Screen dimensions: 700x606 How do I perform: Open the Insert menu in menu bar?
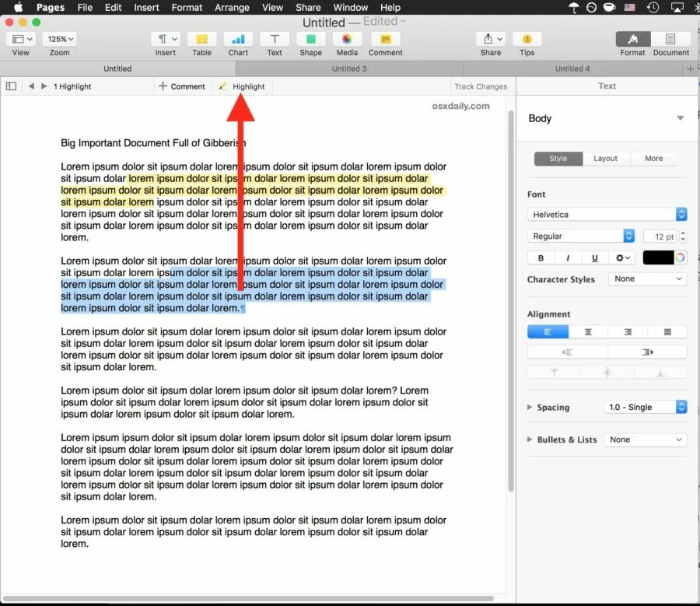point(146,7)
